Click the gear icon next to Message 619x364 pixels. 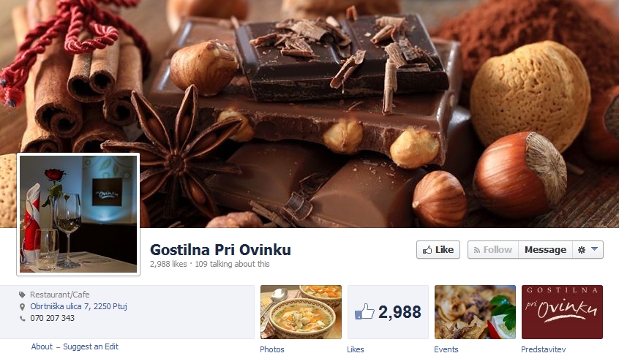click(582, 250)
